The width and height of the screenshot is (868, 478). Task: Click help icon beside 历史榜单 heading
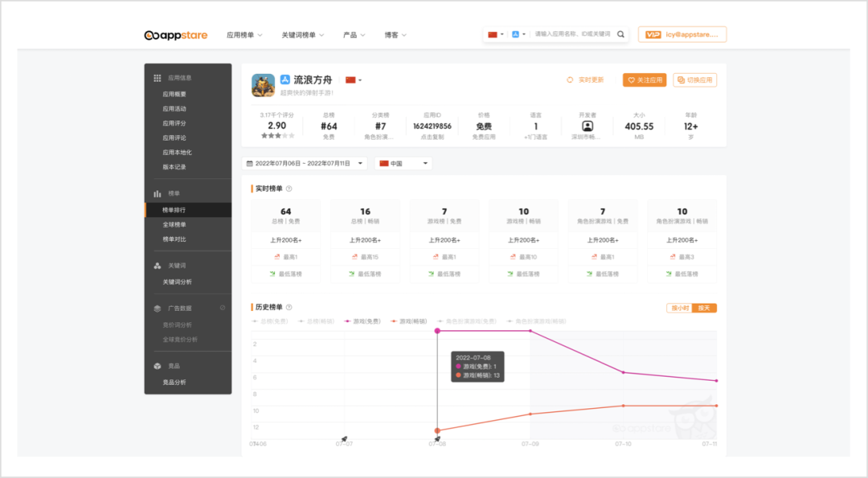tap(289, 307)
